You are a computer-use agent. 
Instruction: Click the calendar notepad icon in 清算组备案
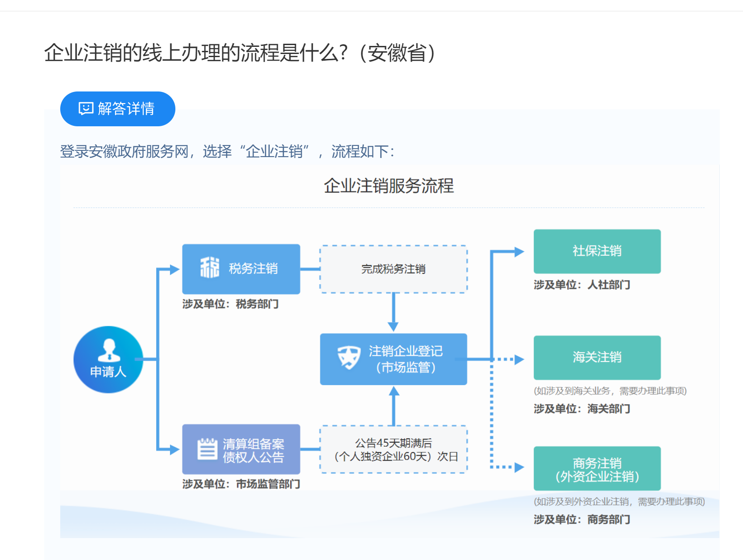207,449
